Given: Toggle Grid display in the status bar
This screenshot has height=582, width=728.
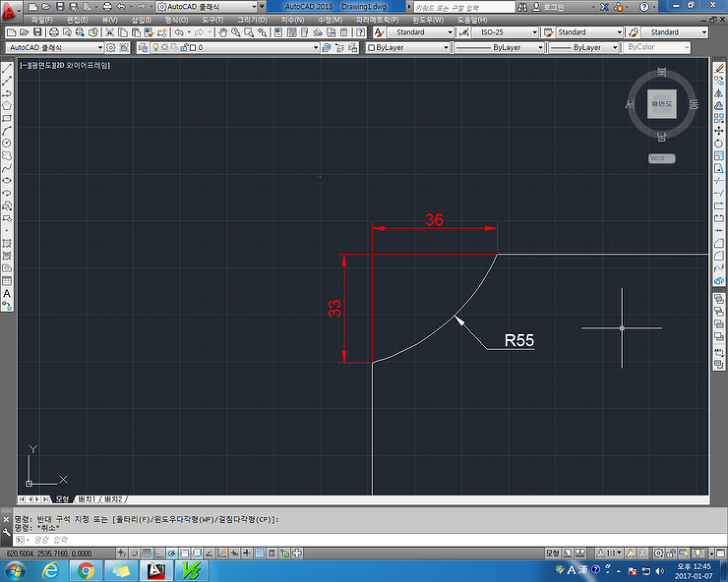Looking at the screenshot, I should pyautogui.click(x=147, y=553).
